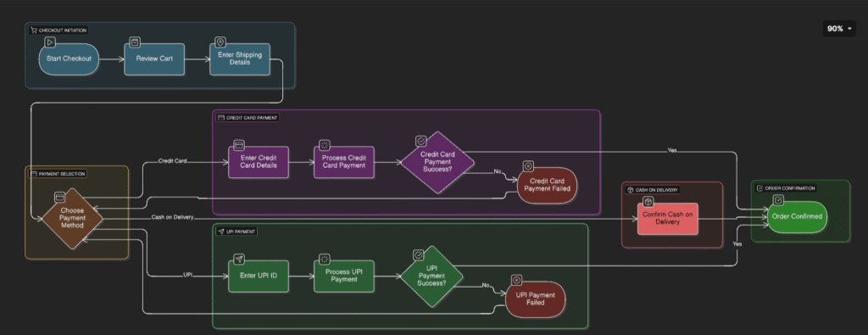
Task: Open the 90% zoom level dropdown
Action: 839,29
